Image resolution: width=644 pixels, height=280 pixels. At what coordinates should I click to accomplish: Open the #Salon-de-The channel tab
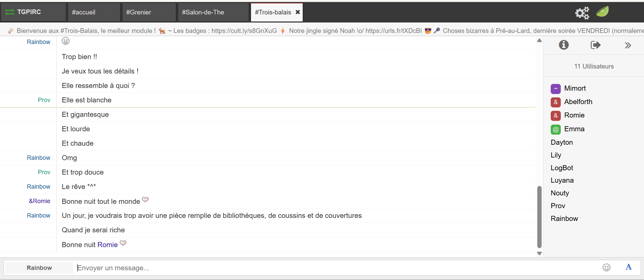tap(213, 12)
